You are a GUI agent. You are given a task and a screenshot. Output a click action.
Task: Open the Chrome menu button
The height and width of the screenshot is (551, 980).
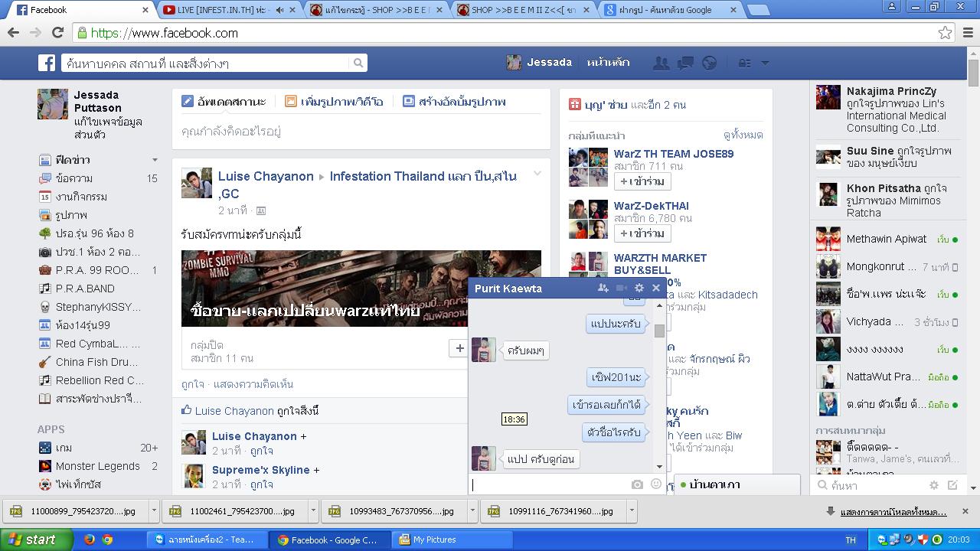pyautogui.click(x=967, y=33)
